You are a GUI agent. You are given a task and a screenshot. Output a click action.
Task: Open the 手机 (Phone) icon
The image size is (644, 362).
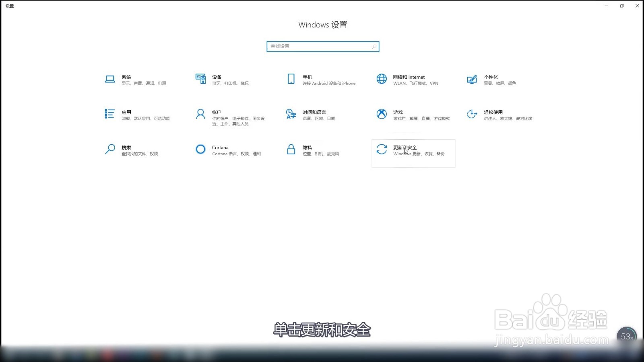tap(291, 79)
